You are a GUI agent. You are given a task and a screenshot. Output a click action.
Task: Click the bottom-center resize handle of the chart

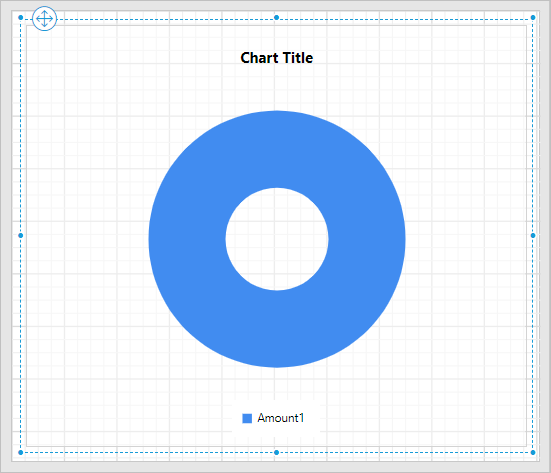(277, 453)
